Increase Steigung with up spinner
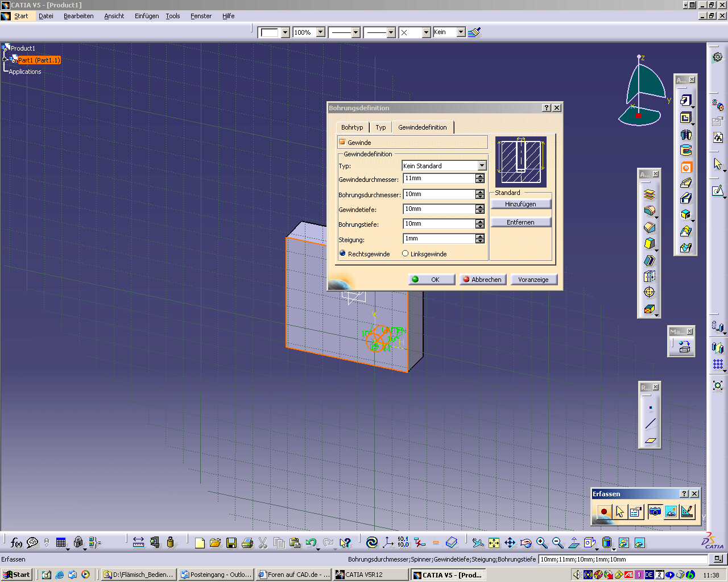Screen dimensions: 728x582 [480, 236]
